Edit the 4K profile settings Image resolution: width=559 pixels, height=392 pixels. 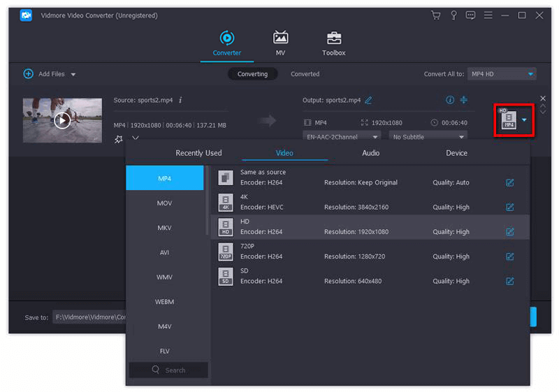click(x=509, y=207)
